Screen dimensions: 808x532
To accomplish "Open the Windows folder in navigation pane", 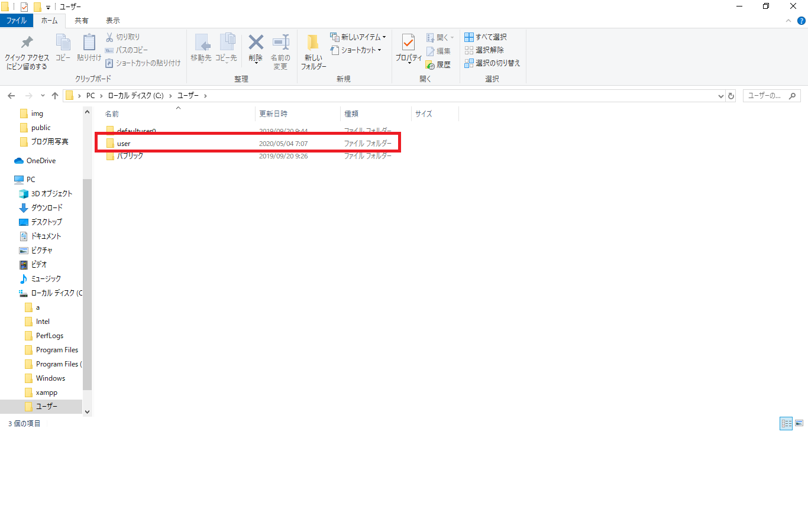I will [45, 378].
